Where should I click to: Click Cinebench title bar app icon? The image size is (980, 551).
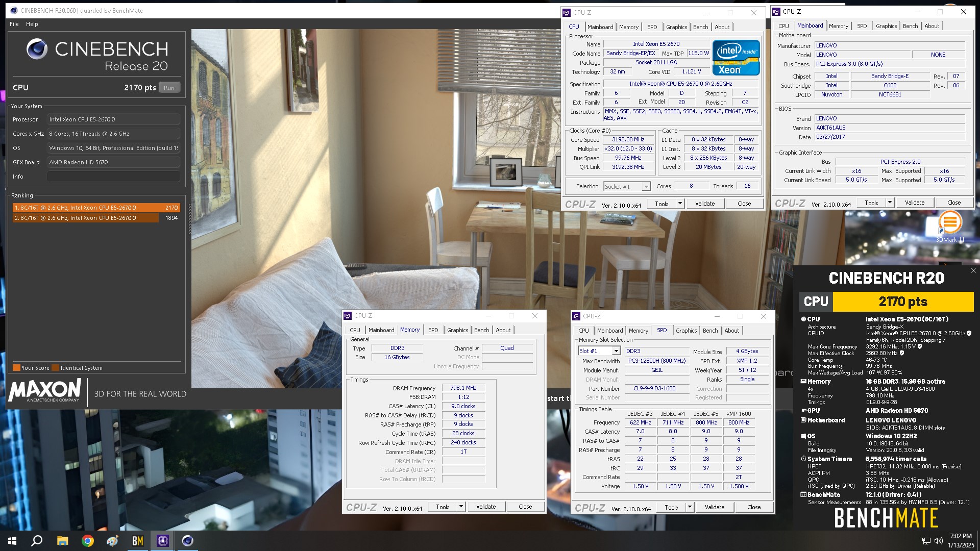pos(13,10)
